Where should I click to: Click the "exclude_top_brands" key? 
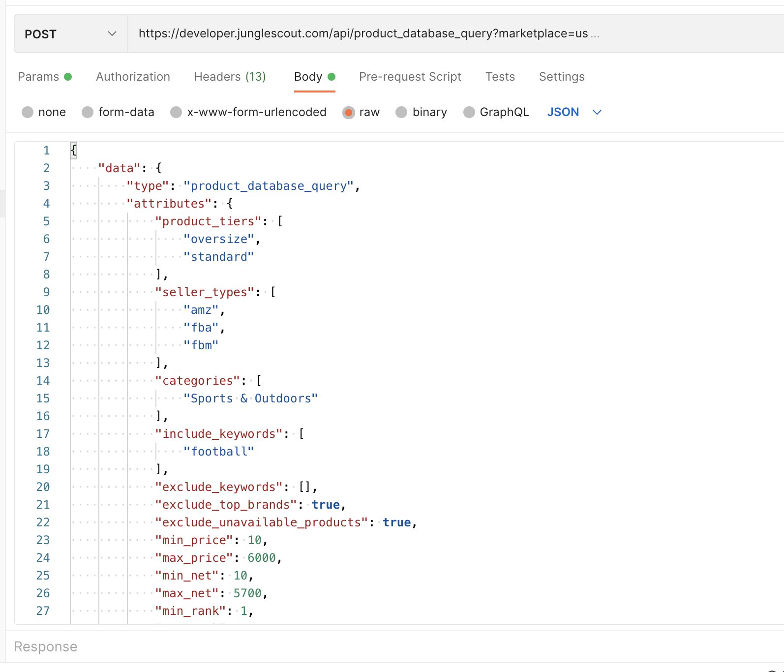click(x=226, y=505)
